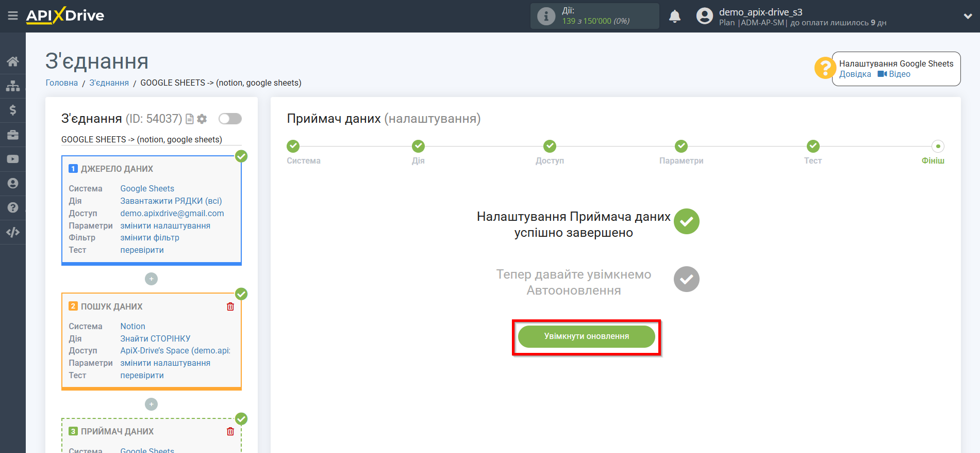Click the notifications bell icon

[x=675, y=17]
